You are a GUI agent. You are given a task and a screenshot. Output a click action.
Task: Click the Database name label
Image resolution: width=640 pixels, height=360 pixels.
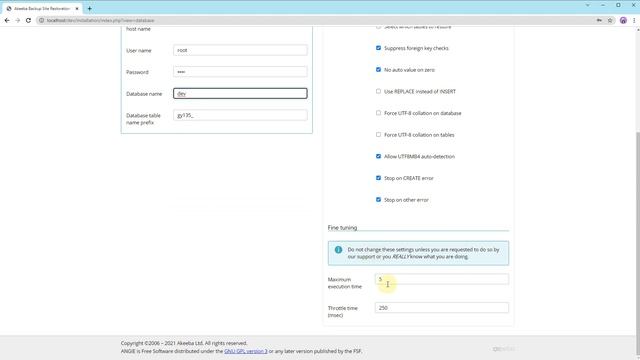point(144,94)
